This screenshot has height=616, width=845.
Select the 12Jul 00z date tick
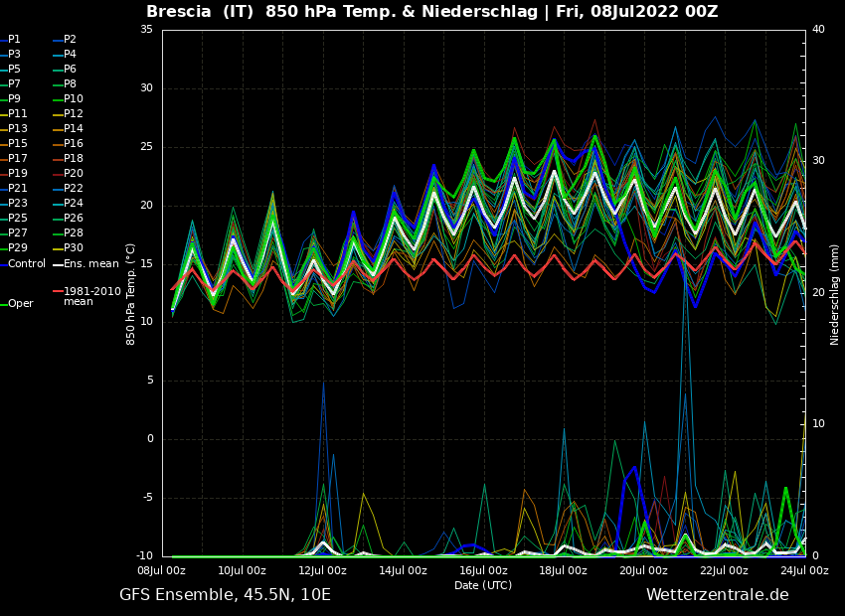tap(322, 571)
